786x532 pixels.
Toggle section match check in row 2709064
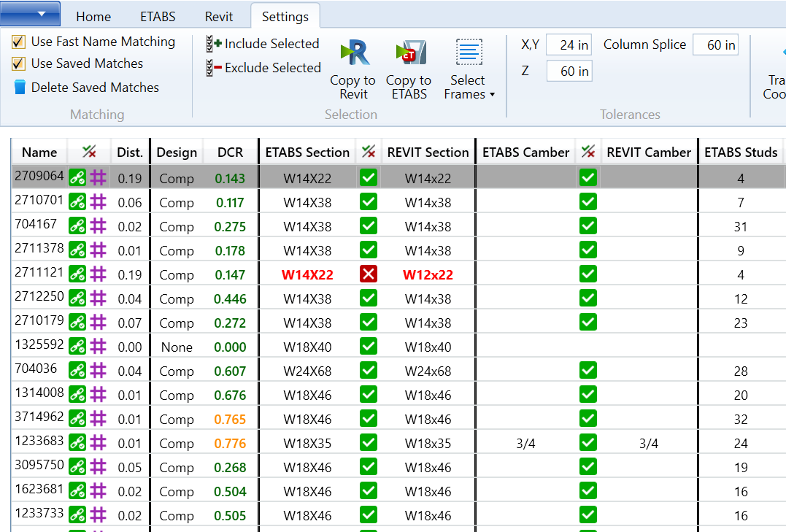(369, 177)
